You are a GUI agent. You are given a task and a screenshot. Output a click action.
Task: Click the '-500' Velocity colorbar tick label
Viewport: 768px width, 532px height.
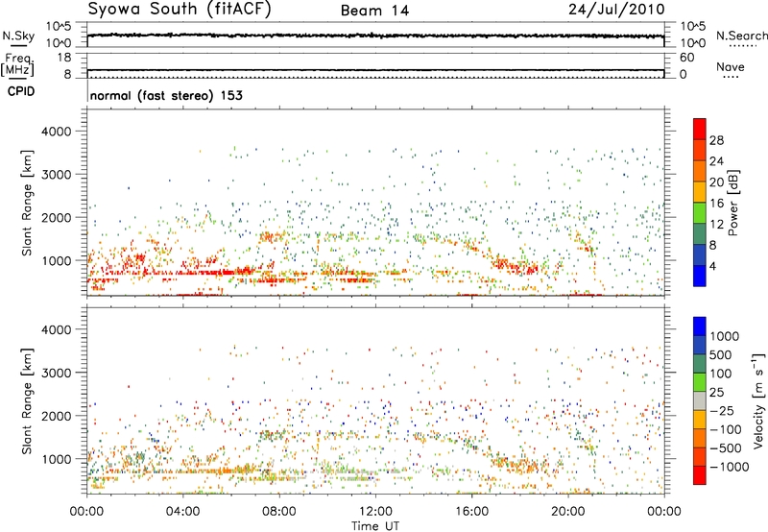point(725,447)
